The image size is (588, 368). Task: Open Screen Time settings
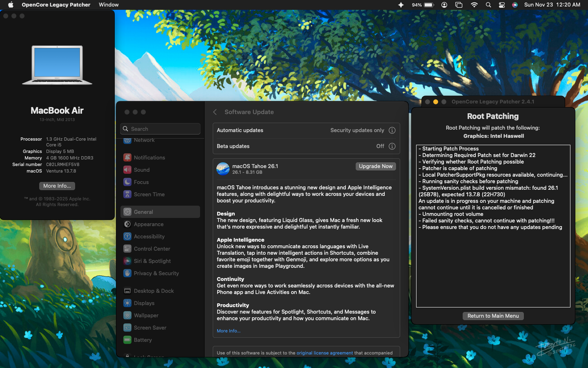pos(149,194)
